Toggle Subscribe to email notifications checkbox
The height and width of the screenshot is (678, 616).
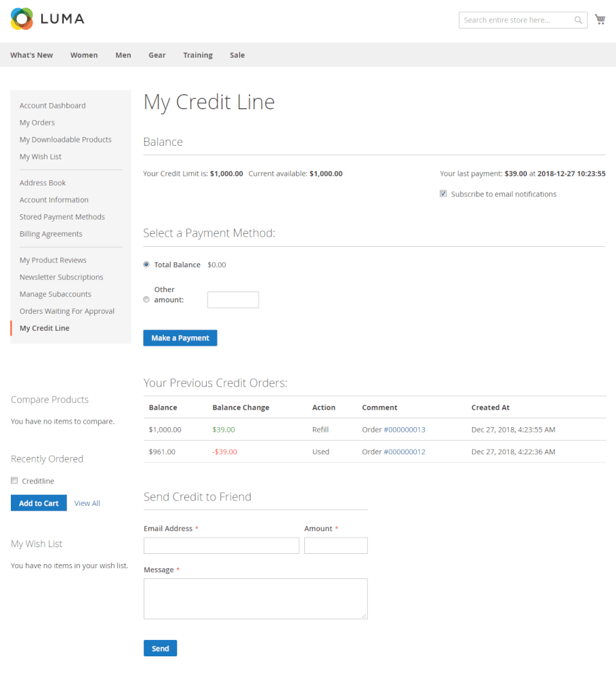443,194
